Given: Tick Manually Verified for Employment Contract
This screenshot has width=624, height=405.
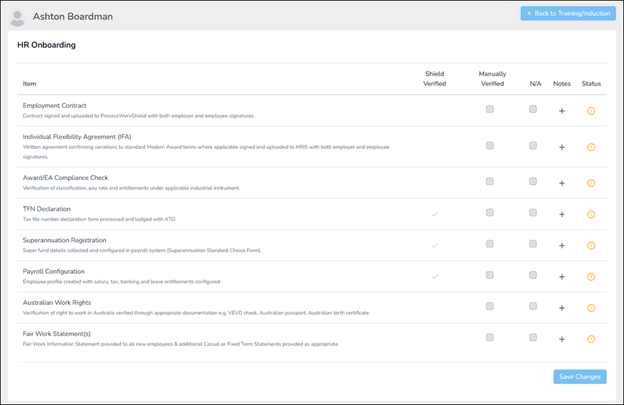Looking at the screenshot, I should [x=489, y=109].
